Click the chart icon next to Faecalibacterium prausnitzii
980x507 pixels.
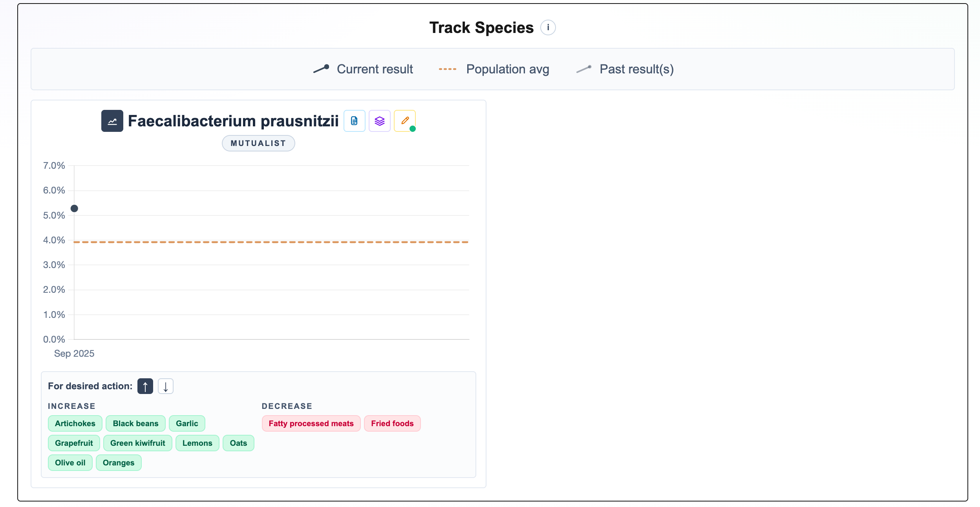[x=112, y=121]
